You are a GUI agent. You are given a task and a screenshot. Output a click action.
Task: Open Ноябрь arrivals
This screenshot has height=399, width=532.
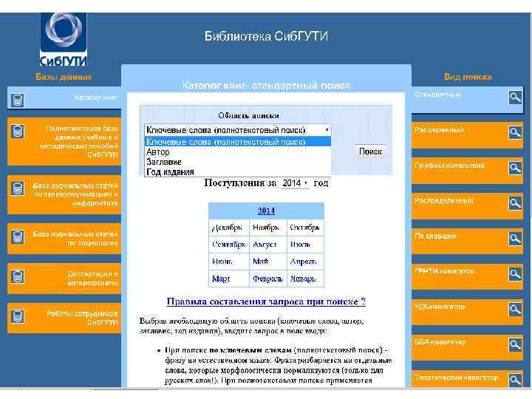tap(266, 228)
